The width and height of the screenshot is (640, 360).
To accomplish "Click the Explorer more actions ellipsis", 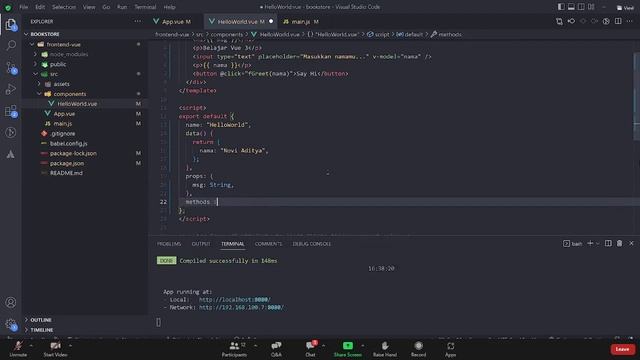I will coord(138,22).
